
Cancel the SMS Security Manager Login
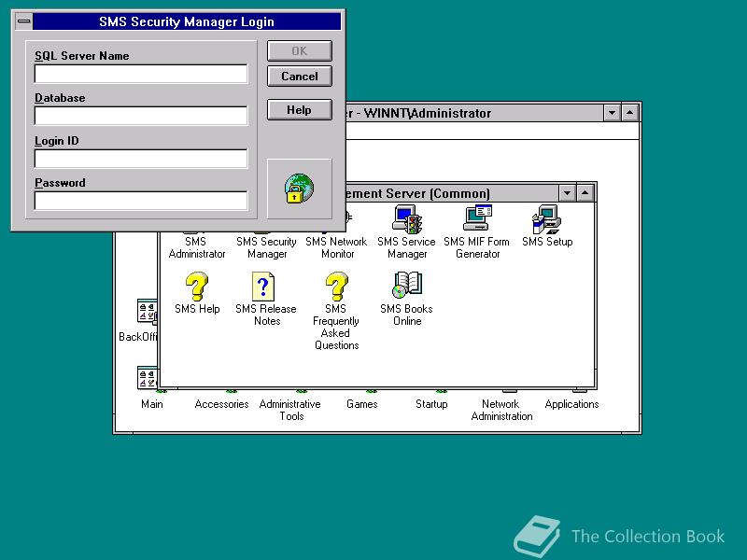click(x=299, y=77)
